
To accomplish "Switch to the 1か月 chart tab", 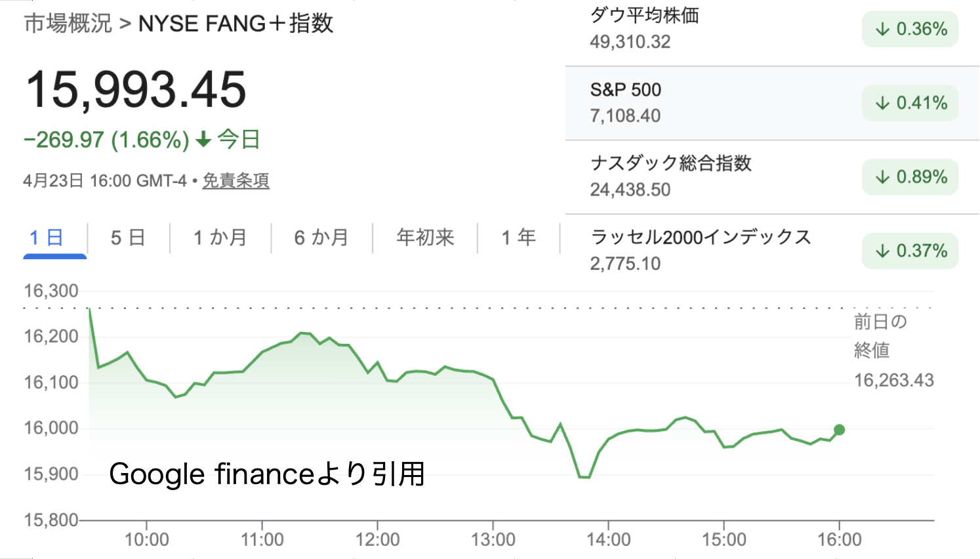I will pyautogui.click(x=220, y=238).
